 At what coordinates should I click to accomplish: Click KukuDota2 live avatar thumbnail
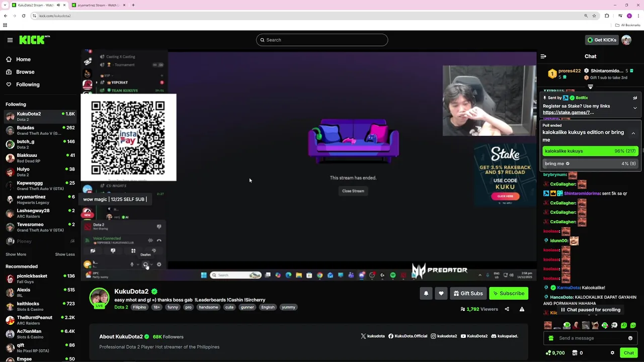(x=99, y=298)
